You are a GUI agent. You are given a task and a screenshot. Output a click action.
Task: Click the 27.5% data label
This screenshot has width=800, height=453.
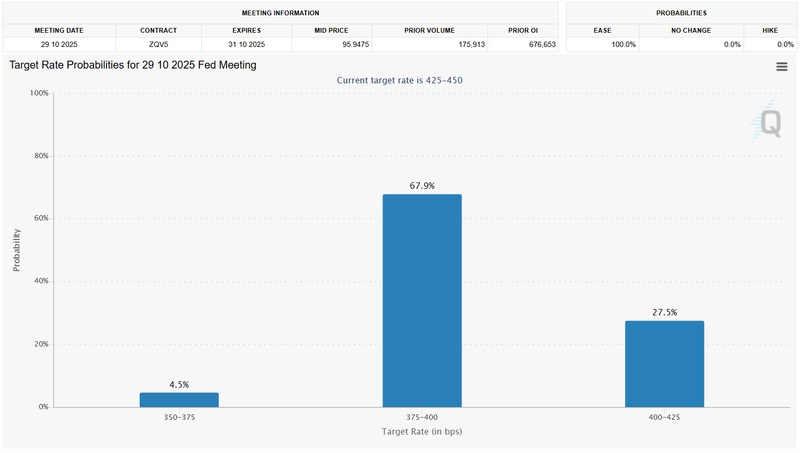[x=664, y=312]
